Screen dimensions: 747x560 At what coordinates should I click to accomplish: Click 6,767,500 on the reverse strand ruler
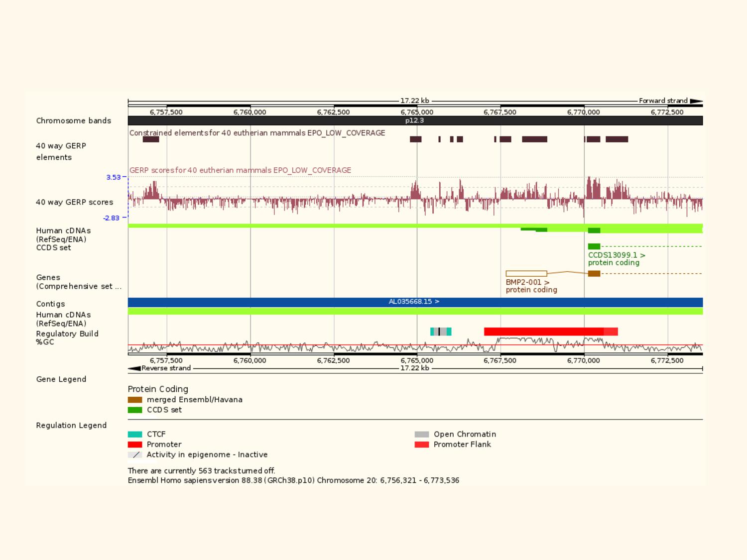pos(500,360)
